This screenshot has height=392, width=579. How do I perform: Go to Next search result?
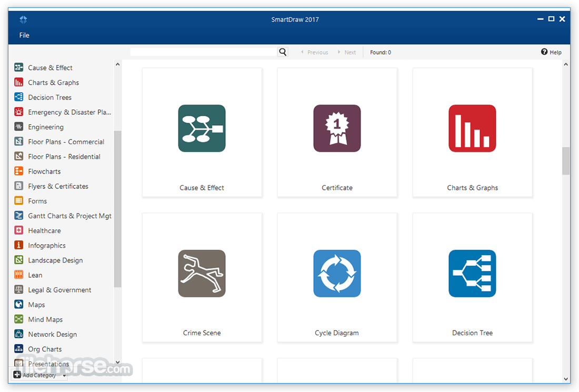[347, 53]
